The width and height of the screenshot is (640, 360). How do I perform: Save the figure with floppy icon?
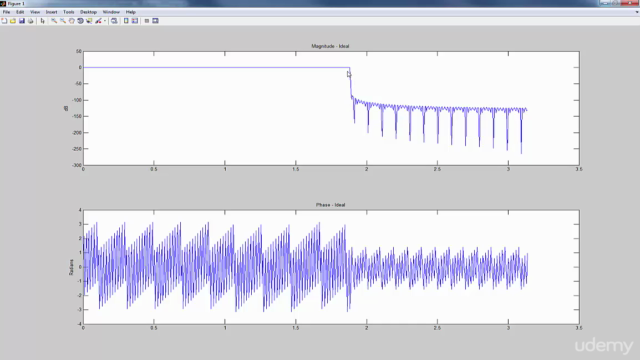(x=22, y=21)
